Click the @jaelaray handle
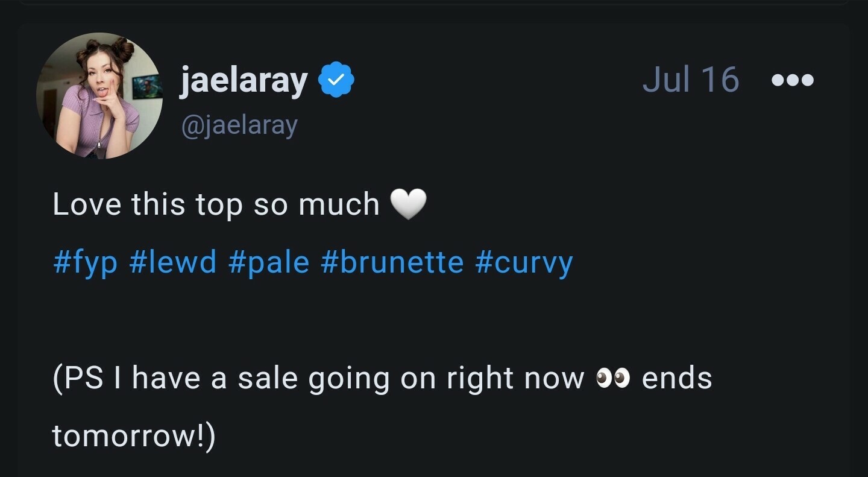 [x=239, y=125]
